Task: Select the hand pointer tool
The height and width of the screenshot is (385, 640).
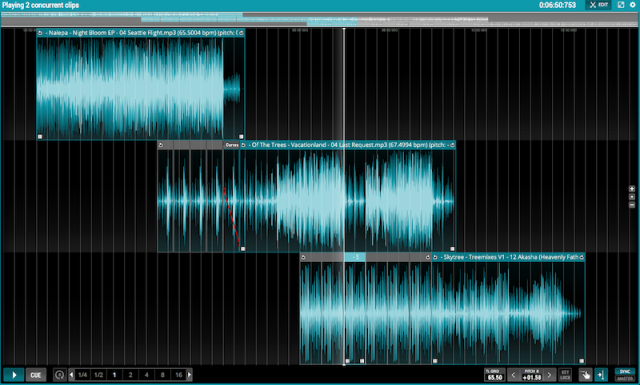Action: point(585,375)
